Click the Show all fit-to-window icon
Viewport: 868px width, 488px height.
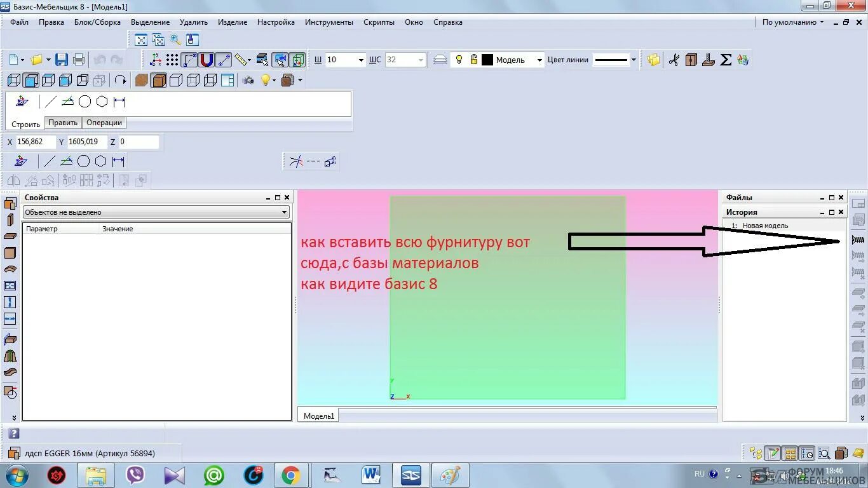(x=141, y=39)
